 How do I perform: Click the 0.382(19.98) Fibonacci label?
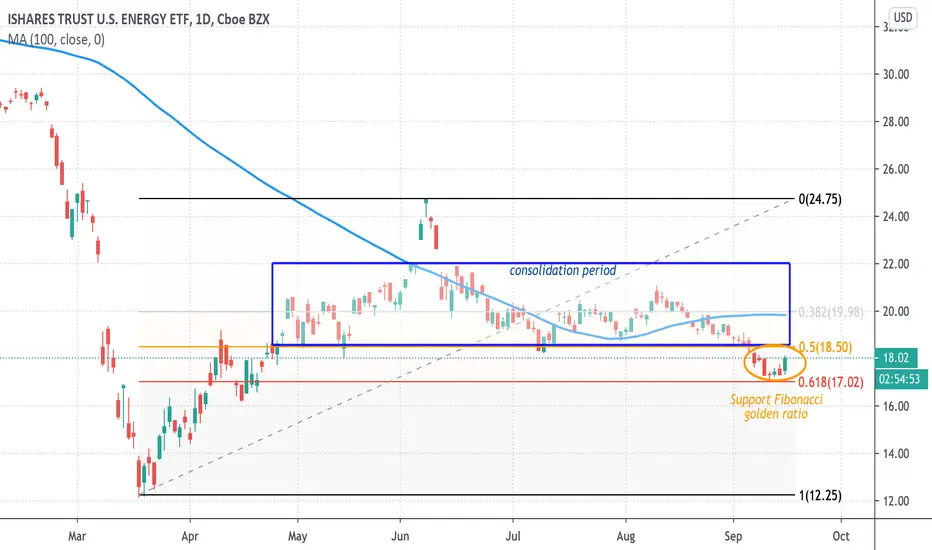(830, 312)
